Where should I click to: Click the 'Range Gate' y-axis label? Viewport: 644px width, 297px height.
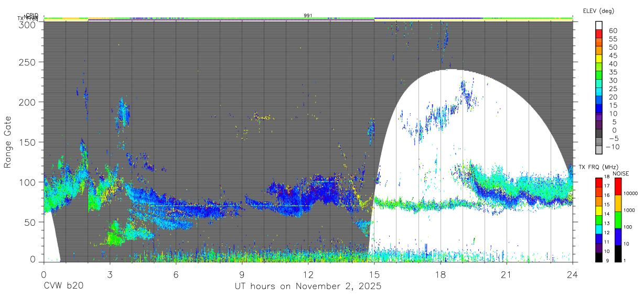point(8,142)
